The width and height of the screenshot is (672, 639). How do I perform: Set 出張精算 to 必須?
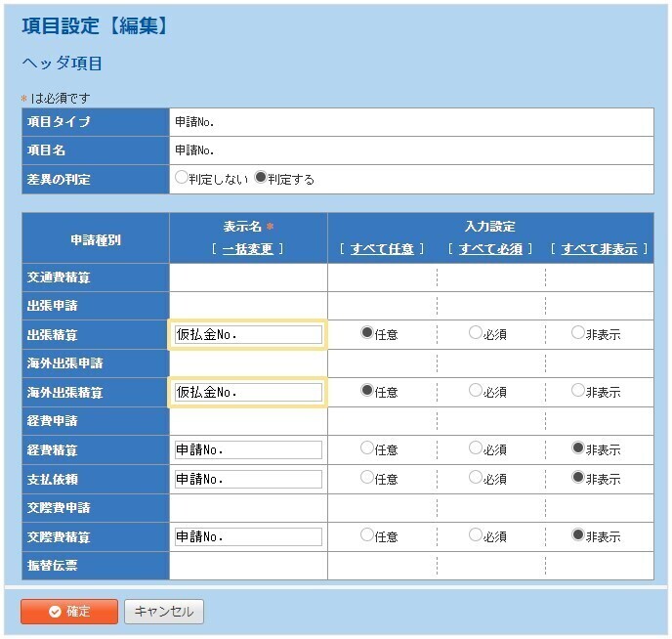(x=476, y=333)
